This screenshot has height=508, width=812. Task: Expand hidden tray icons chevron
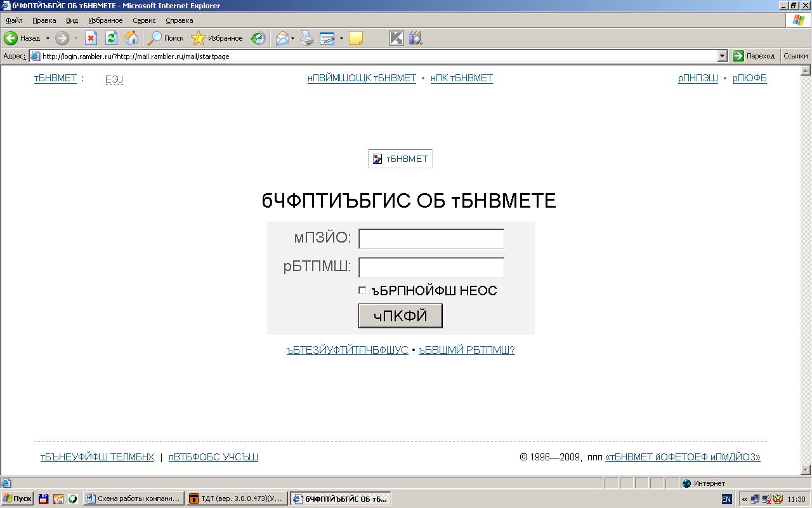click(744, 499)
